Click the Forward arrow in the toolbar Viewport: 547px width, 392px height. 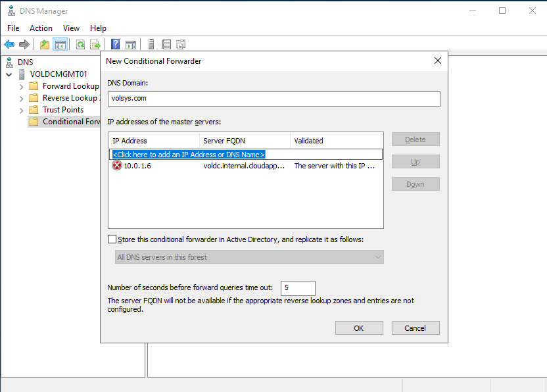pyautogui.click(x=24, y=45)
